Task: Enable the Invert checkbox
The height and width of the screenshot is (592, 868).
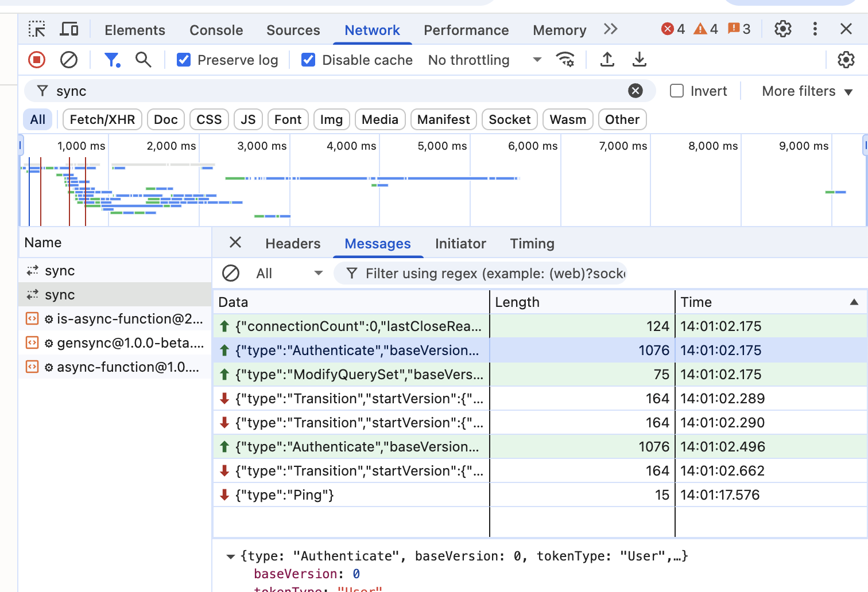Action: click(677, 91)
